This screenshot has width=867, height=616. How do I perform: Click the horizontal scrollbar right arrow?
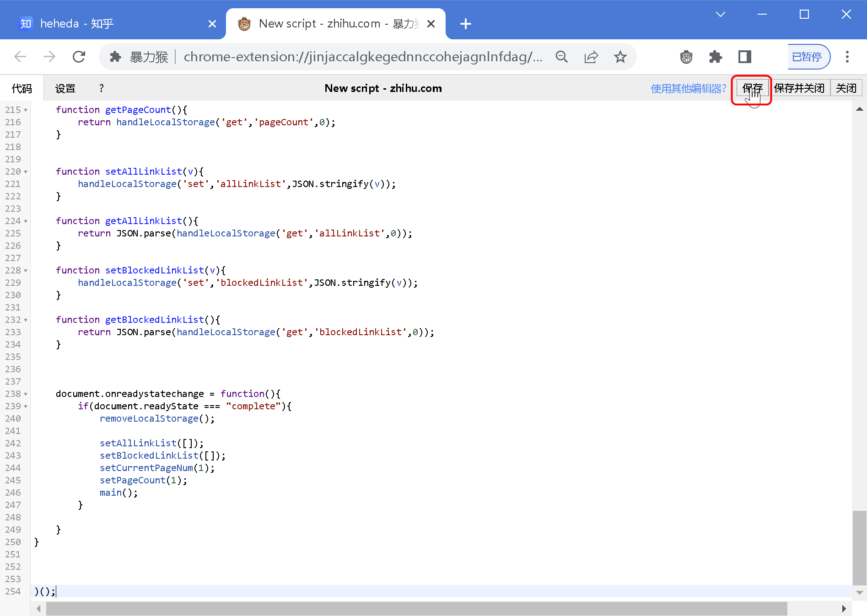pyautogui.click(x=844, y=609)
